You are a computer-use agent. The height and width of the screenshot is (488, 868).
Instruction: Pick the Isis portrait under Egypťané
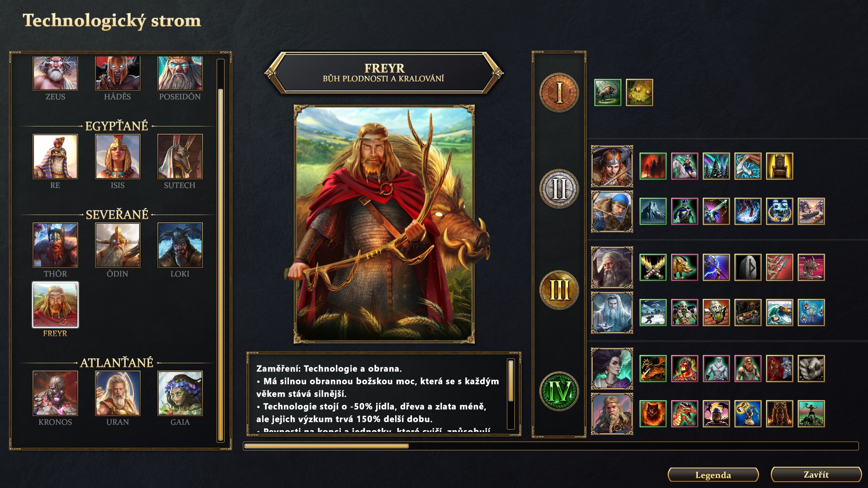pyautogui.click(x=118, y=156)
